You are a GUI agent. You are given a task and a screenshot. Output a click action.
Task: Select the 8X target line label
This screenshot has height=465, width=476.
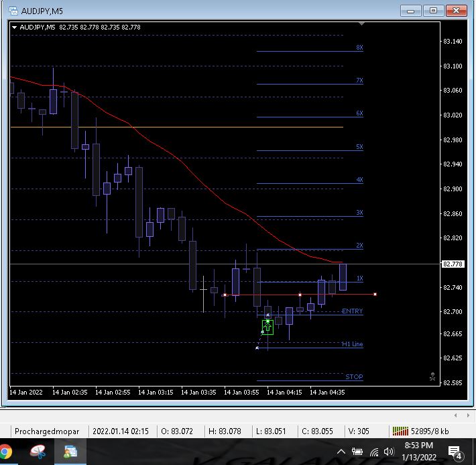point(359,48)
